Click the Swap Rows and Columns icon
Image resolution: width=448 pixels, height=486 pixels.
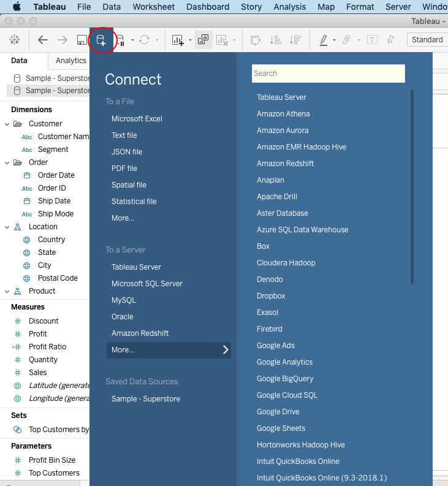pyautogui.click(x=256, y=40)
